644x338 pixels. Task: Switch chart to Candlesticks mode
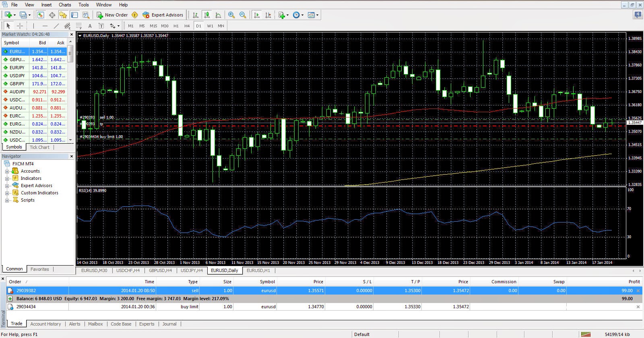[207, 15]
